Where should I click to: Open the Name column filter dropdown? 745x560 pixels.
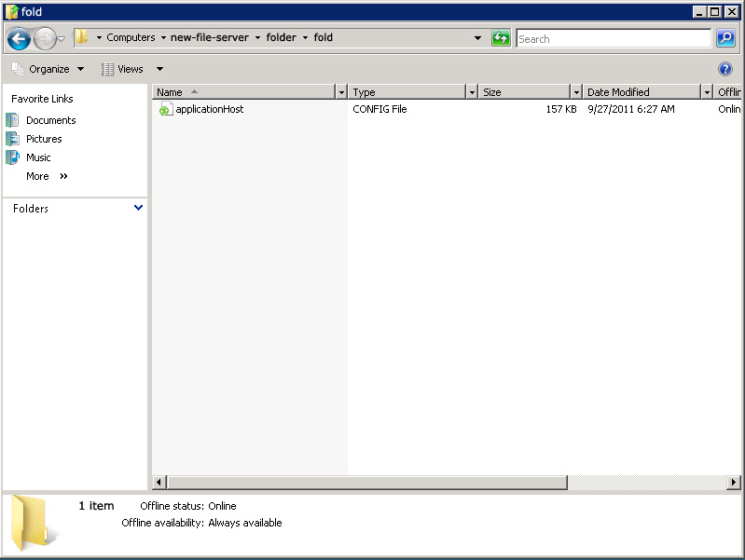click(341, 91)
